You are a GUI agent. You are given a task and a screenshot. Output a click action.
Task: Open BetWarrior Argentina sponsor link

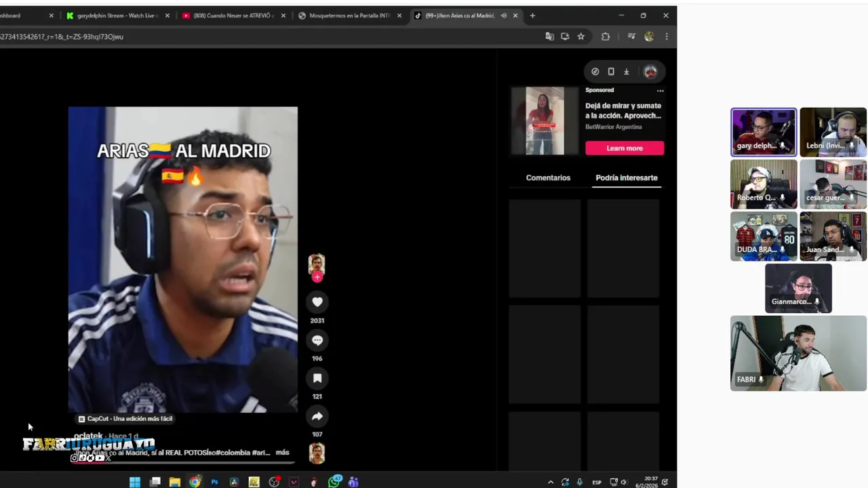(x=614, y=127)
